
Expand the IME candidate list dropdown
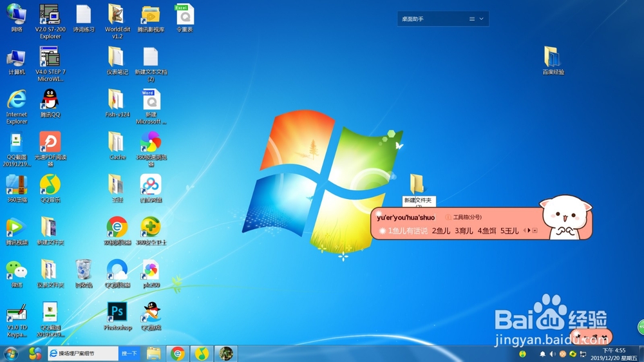[535, 231]
